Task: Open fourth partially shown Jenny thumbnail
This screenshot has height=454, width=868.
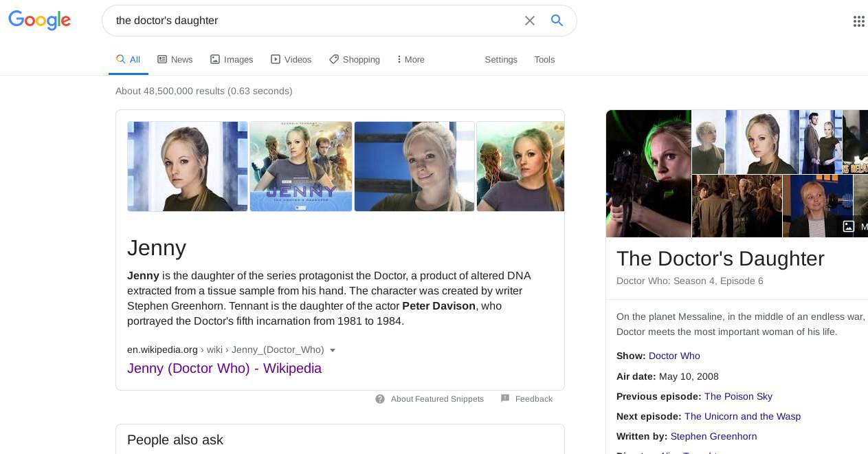Action: 520,166
